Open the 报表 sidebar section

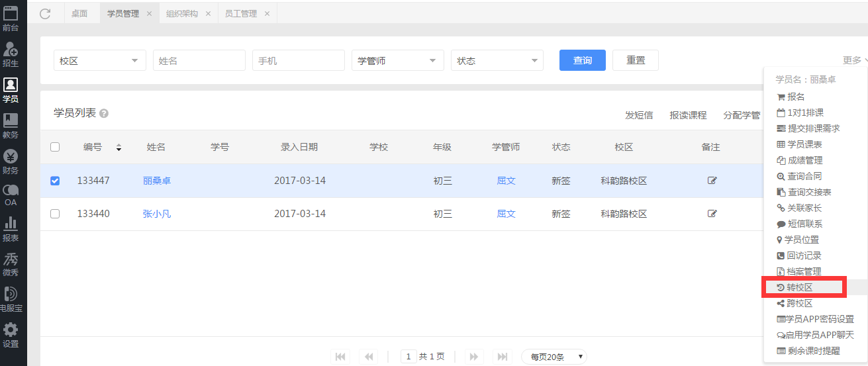coord(11,229)
